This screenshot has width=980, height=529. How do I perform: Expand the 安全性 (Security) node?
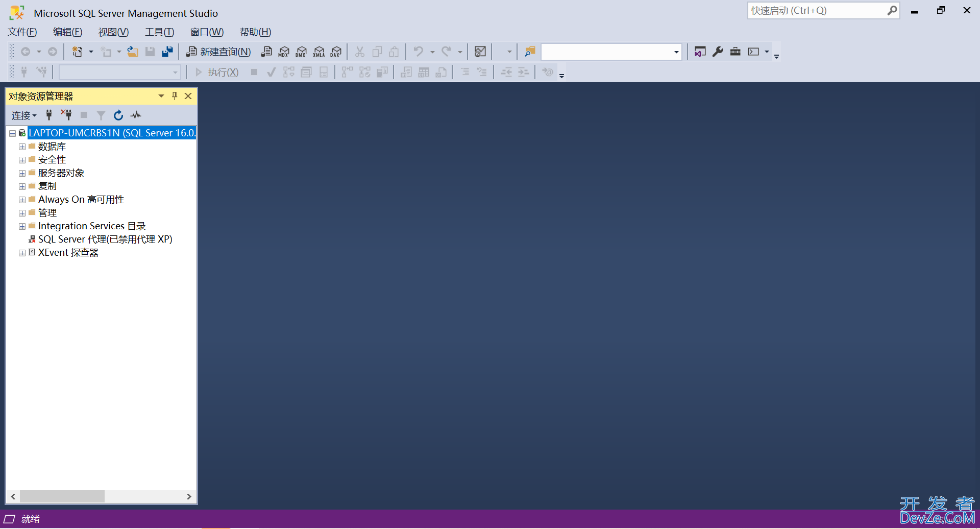point(22,160)
